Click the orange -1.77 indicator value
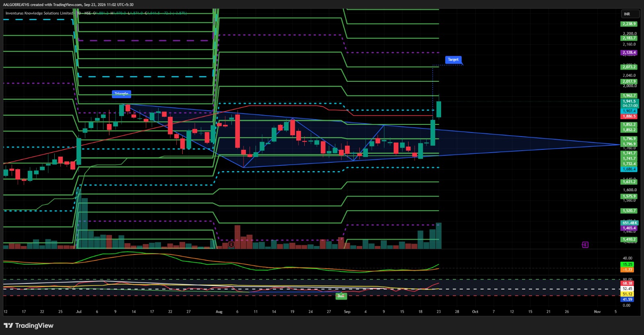This screenshot has width=644, height=335. tap(627, 270)
